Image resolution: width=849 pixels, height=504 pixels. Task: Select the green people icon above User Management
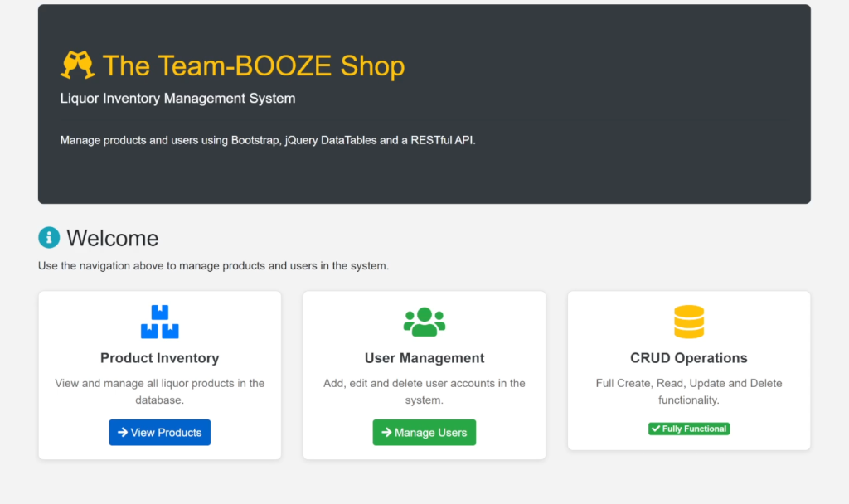[424, 321]
